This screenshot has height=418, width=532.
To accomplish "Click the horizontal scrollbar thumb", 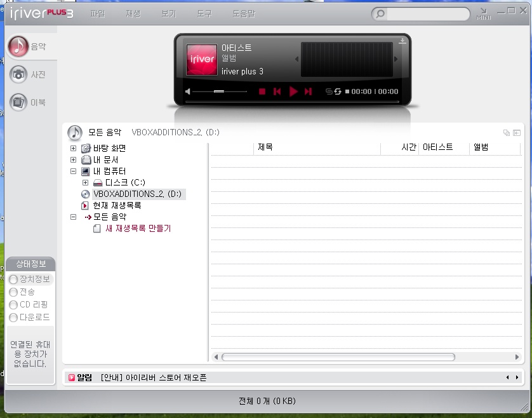I will [x=338, y=357].
